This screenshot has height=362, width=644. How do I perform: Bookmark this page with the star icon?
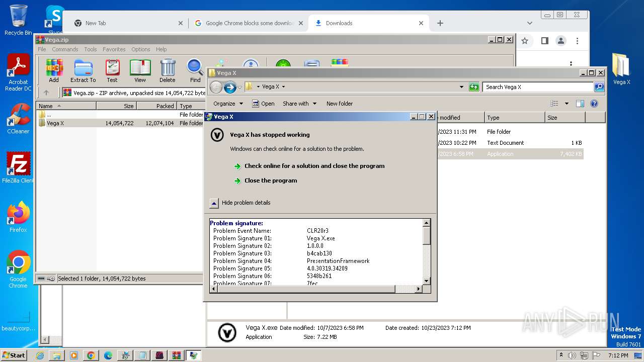click(x=525, y=41)
